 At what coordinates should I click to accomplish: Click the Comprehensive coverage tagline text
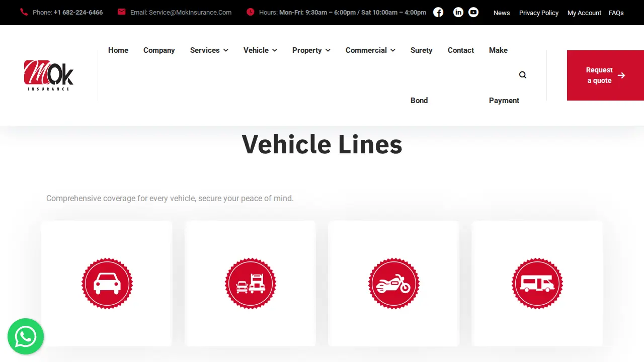170,198
